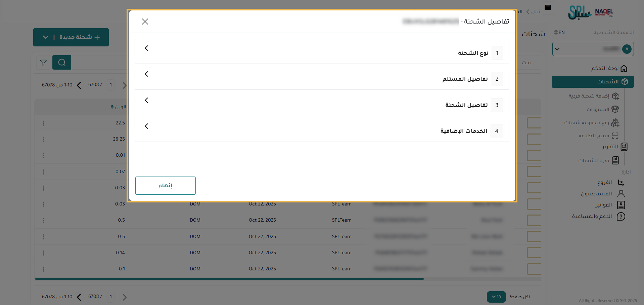Click the horizontal scrollbar below the table
The height and width of the screenshot is (305, 644).
coord(229,279)
